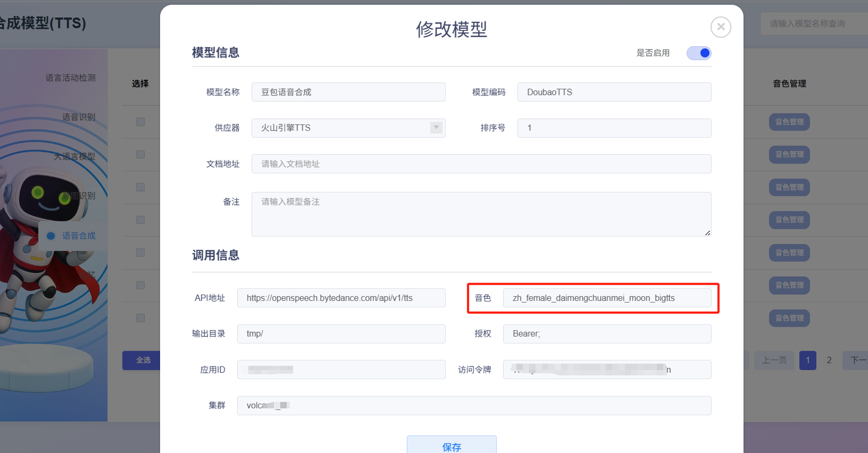Image resolution: width=868 pixels, height=453 pixels.
Task: Check the second row selection checkbox
Action: 140,154
